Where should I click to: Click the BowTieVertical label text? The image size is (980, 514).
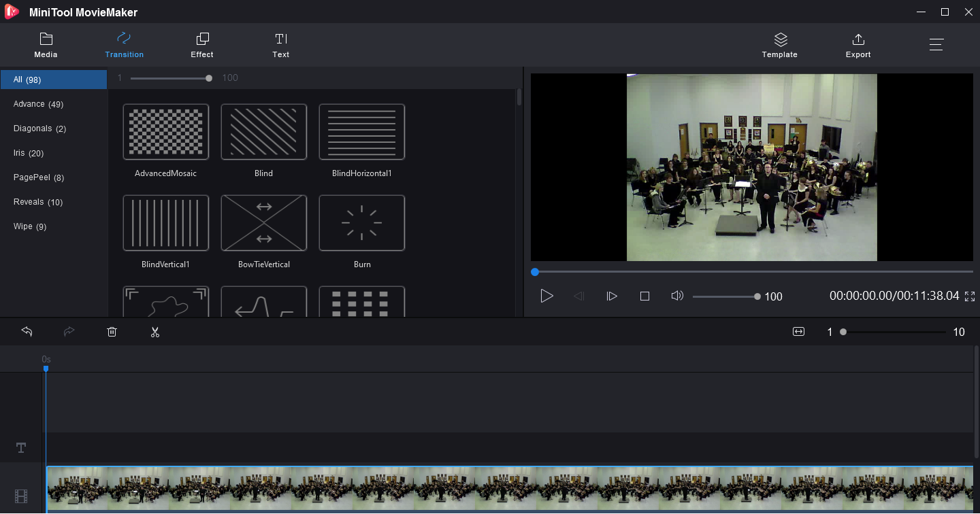tap(264, 264)
